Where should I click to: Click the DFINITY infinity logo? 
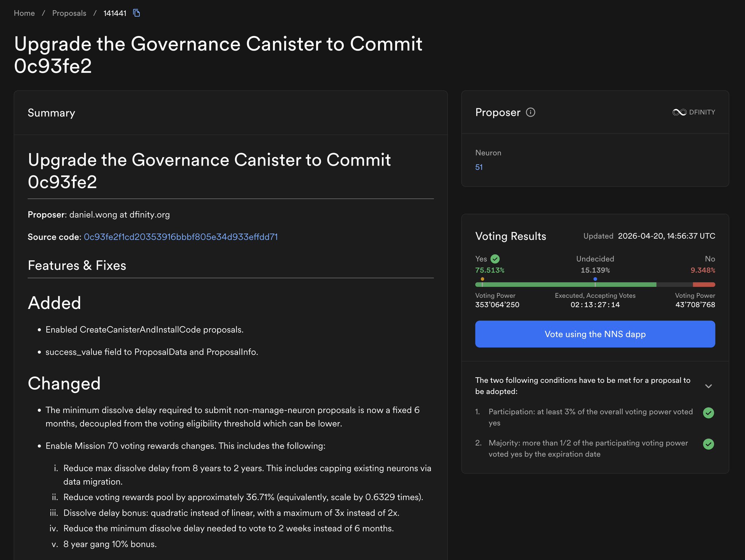[679, 112]
